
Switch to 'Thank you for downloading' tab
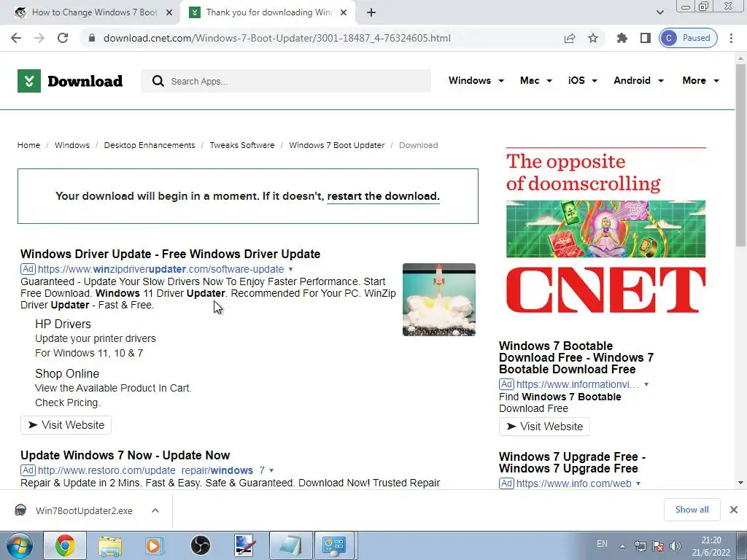268,13
